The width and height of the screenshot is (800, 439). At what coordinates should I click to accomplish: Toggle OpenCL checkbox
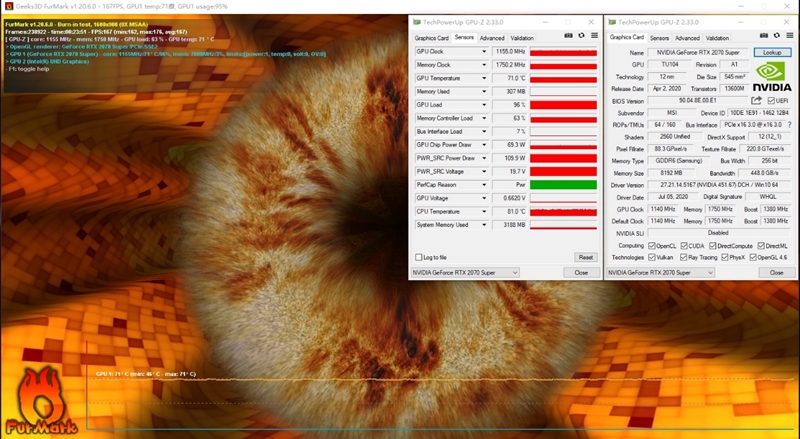coord(652,246)
